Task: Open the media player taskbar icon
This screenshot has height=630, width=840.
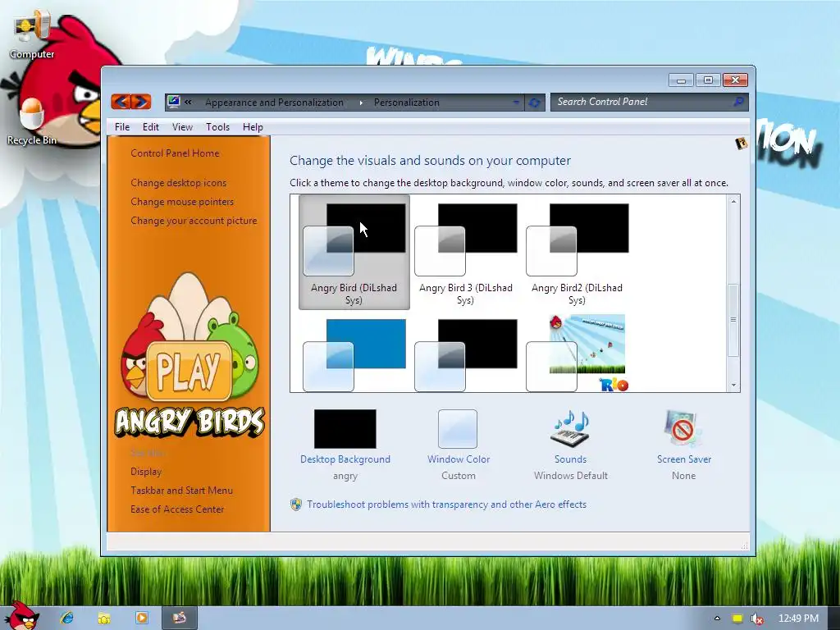Action: (142, 619)
